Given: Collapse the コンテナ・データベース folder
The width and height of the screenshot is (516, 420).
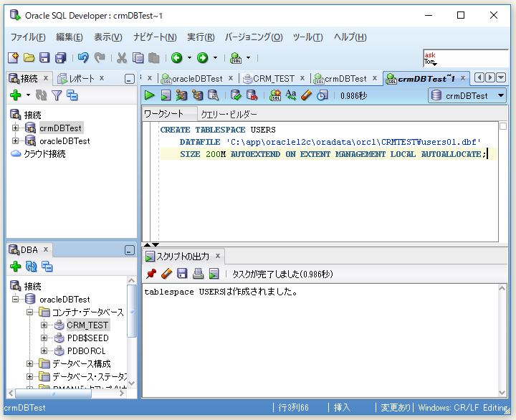Looking at the screenshot, I should pos(29,312).
